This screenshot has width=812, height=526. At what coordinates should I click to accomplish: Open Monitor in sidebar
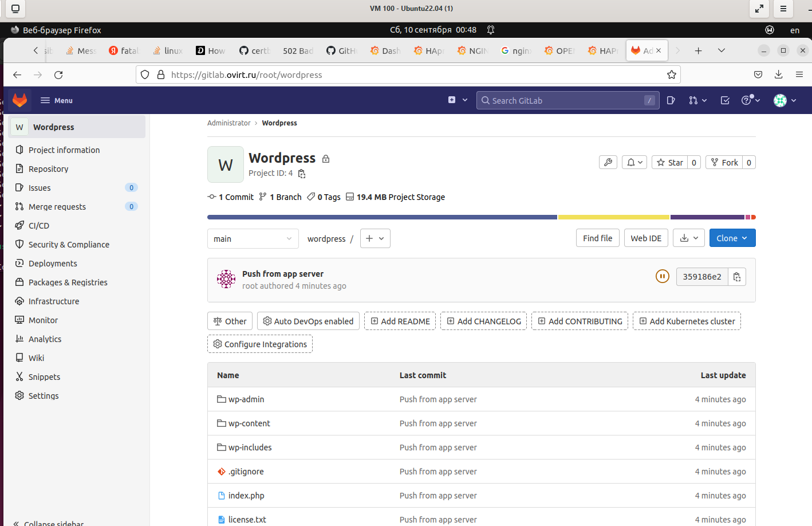click(x=43, y=320)
